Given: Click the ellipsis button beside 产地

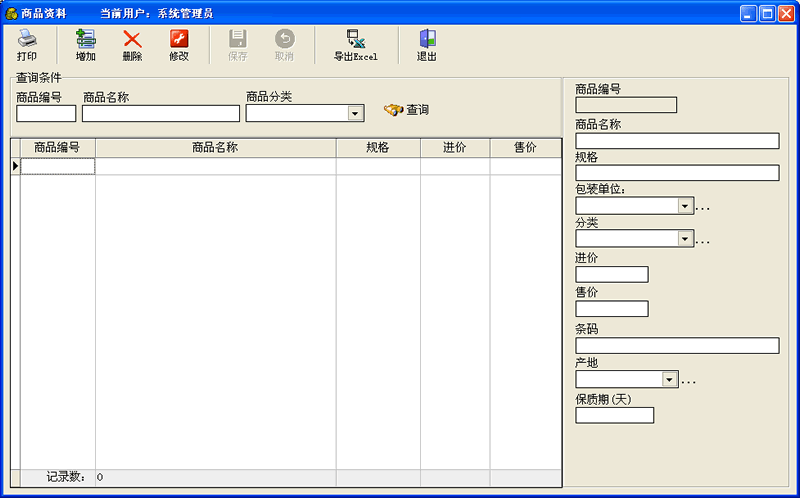Looking at the screenshot, I should pos(688,381).
